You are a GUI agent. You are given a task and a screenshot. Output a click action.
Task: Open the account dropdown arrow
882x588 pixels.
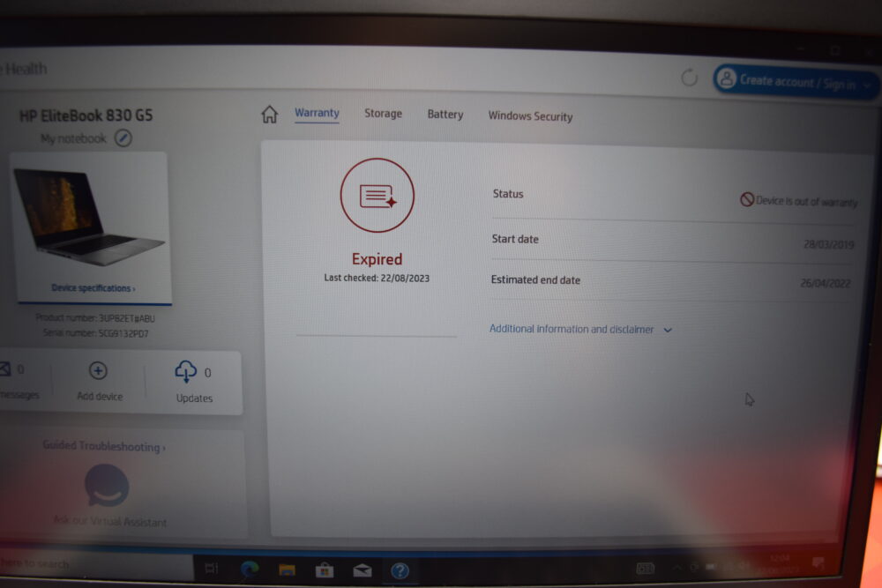click(869, 86)
